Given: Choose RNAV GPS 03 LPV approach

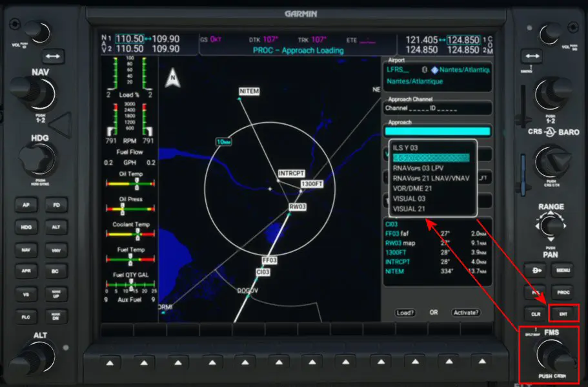Looking at the screenshot, I should tap(418, 168).
